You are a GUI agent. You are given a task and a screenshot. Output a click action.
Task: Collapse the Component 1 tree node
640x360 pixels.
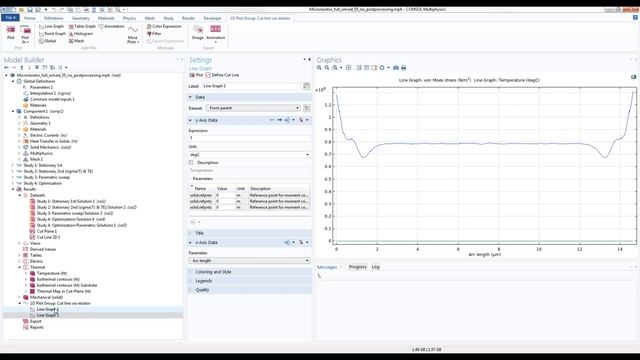coord(13,111)
